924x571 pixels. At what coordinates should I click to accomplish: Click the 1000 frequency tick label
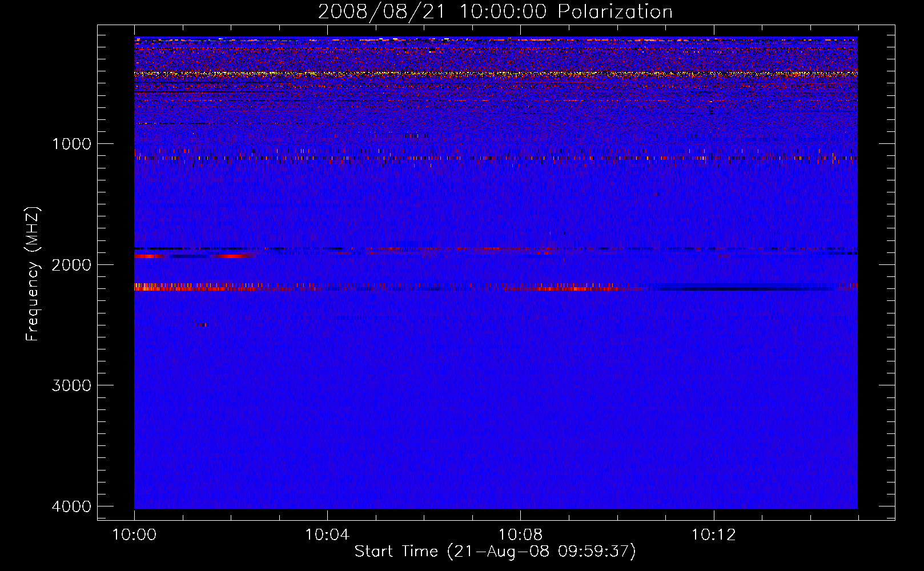coord(71,143)
